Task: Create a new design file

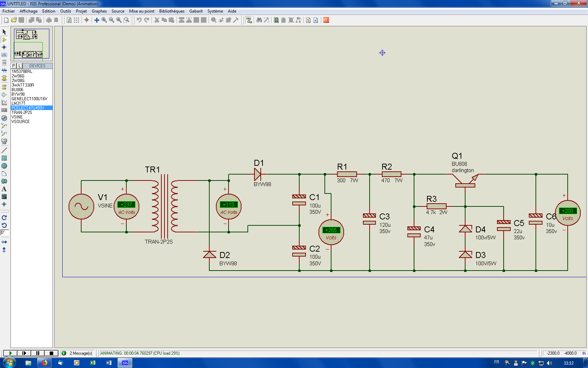Action: [6, 20]
